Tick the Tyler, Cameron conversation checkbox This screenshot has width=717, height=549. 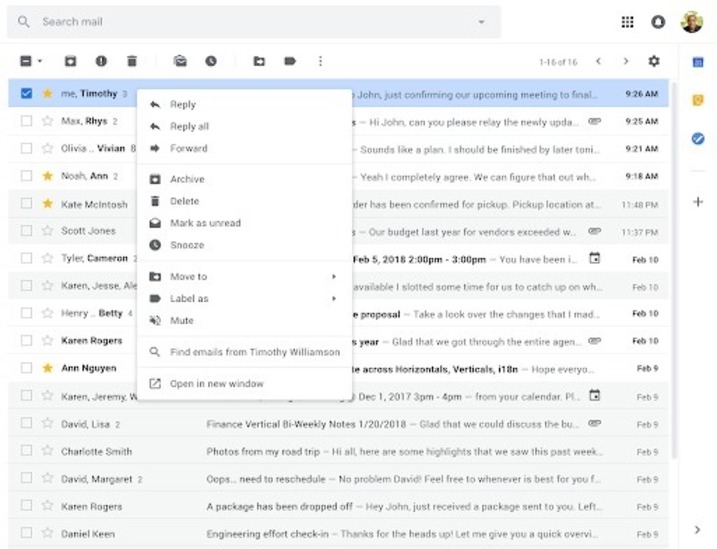point(27,258)
